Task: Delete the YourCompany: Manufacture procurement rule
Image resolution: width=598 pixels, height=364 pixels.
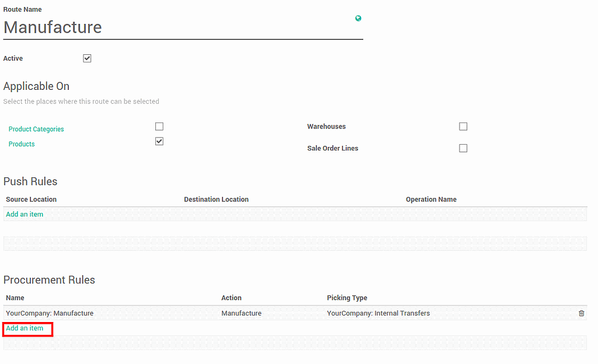Action: pos(581,313)
